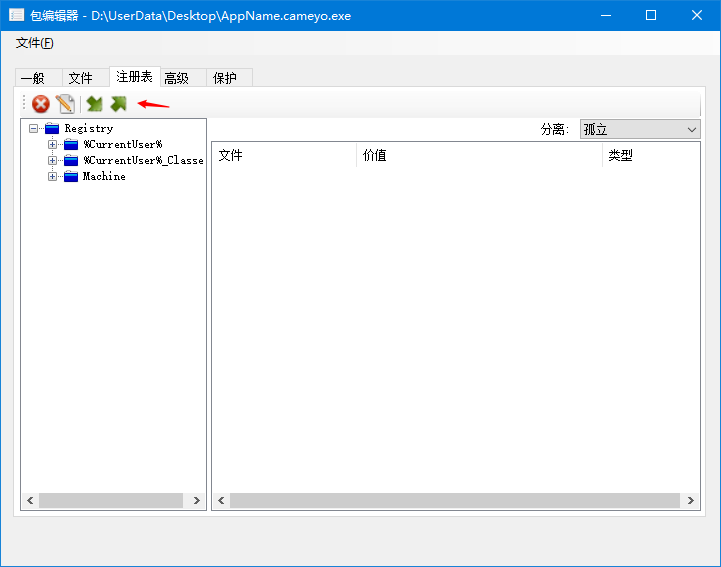This screenshot has width=721, height=567.
Task: Select the Registry tree label
Action: tap(89, 128)
